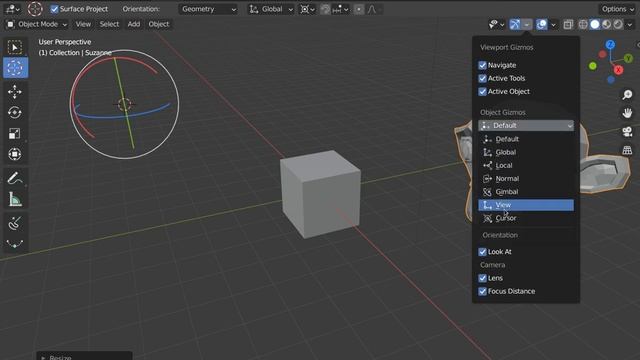Toggle proportional editing icon
This screenshot has width=640, height=360.
pyautogui.click(x=358, y=9)
